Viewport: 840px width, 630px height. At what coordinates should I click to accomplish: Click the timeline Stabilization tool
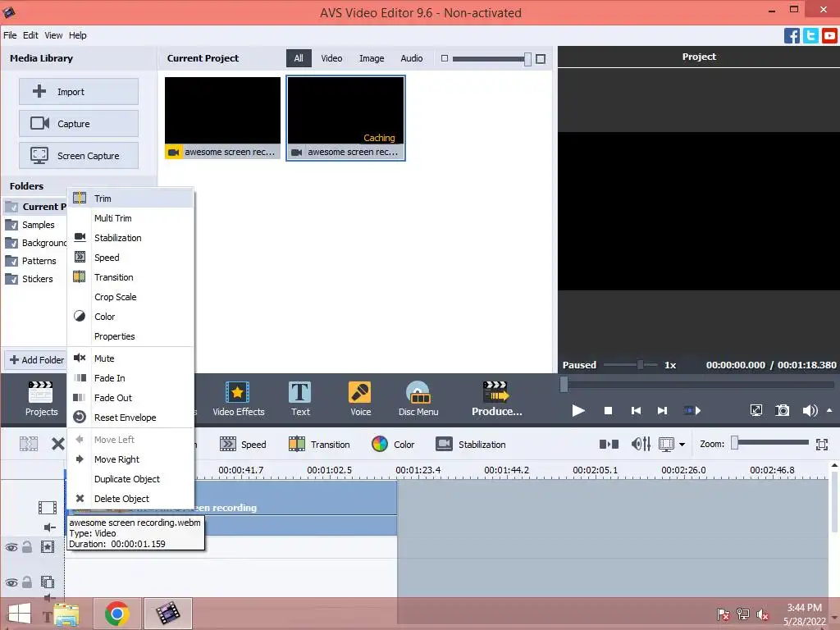[x=471, y=444]
